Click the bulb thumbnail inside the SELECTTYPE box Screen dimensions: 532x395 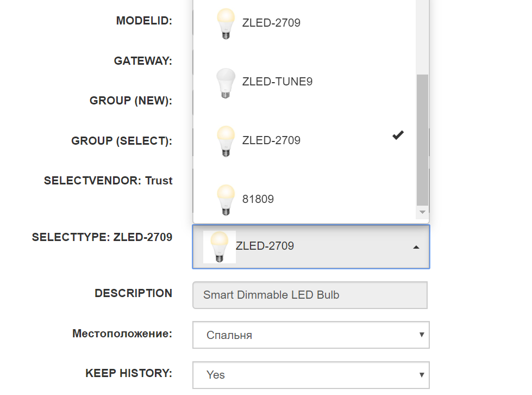click(219, 247)
